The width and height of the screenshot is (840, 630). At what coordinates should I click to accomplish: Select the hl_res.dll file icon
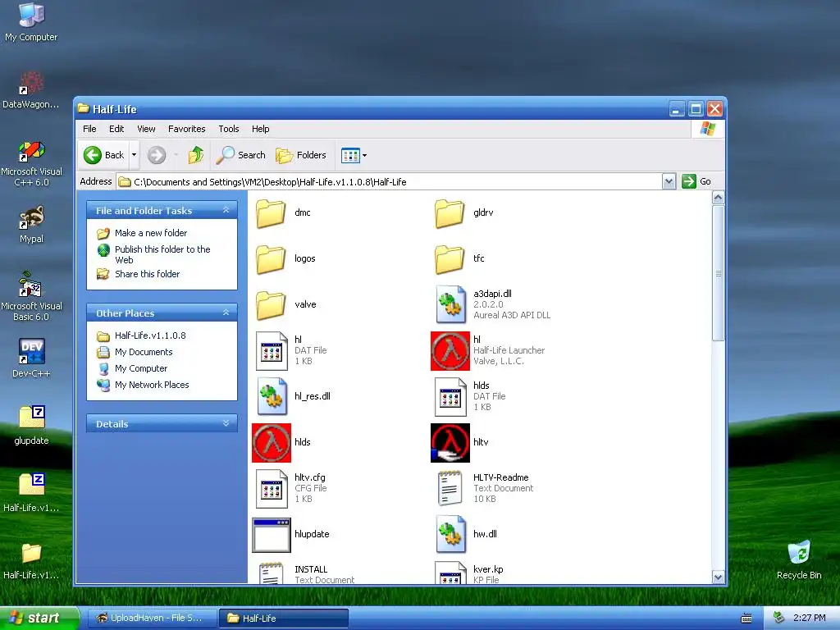click(x=272, y=396)
